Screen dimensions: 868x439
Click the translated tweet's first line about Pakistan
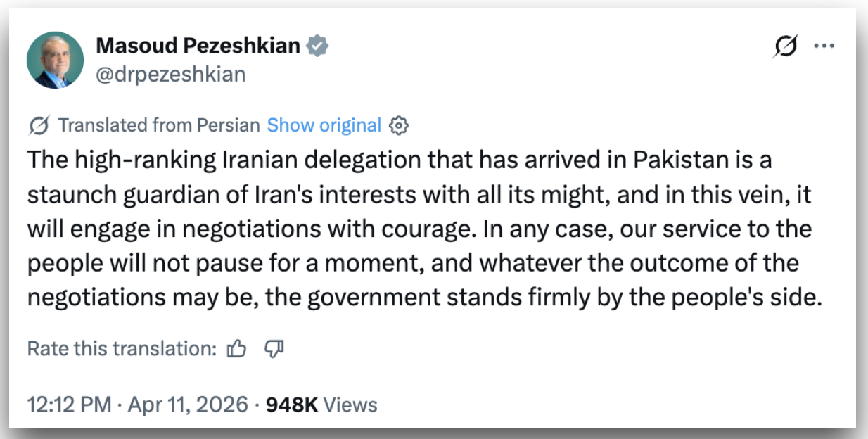[x=400, y=160]
